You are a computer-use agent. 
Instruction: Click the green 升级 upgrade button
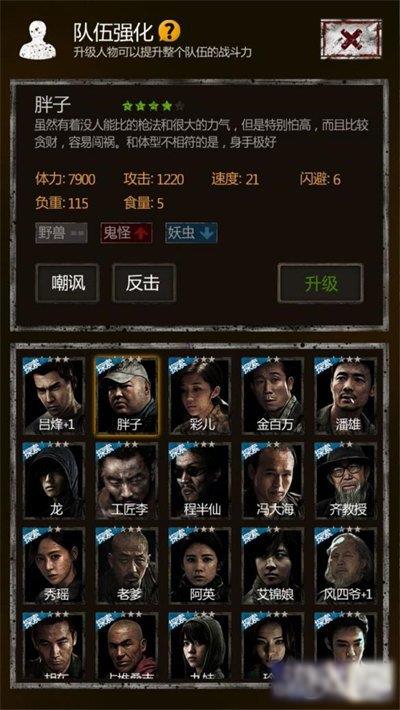pos(321,283)
